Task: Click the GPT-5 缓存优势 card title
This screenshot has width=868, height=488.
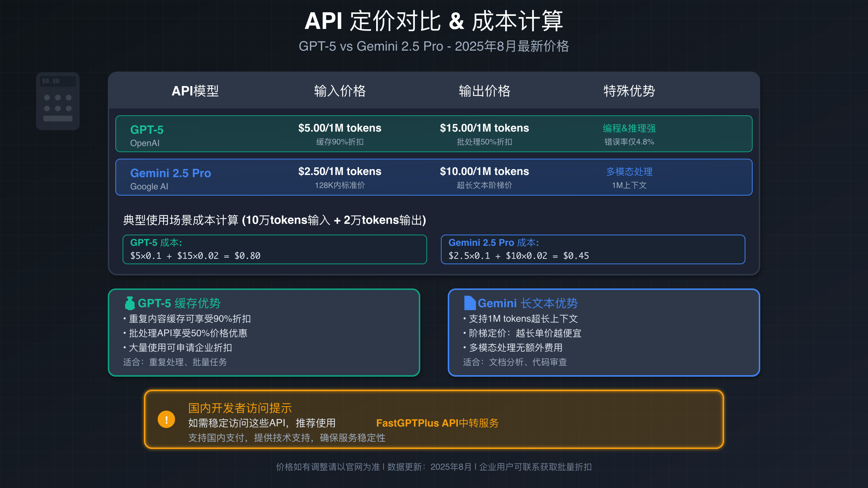Action: (x=179, y=303)
